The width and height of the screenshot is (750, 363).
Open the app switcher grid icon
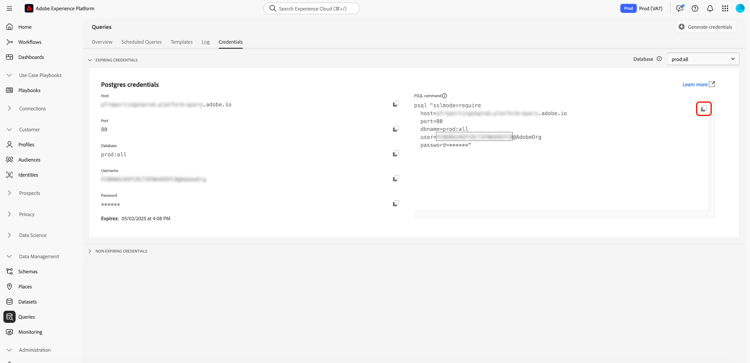tap(725, 9)
